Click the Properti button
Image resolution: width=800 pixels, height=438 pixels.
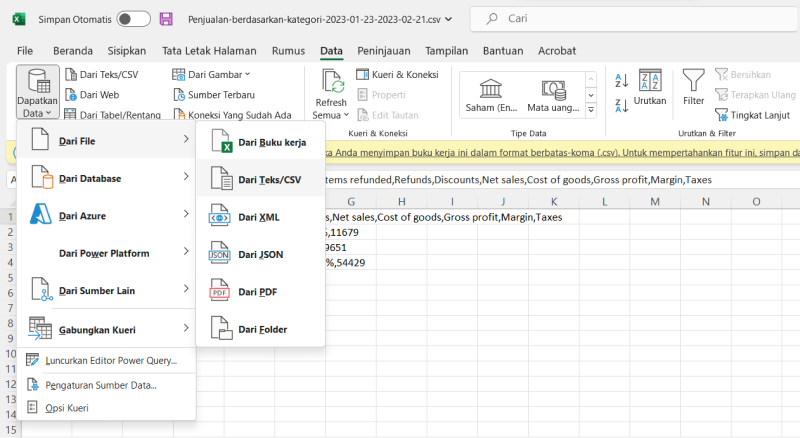click(381, 95)
